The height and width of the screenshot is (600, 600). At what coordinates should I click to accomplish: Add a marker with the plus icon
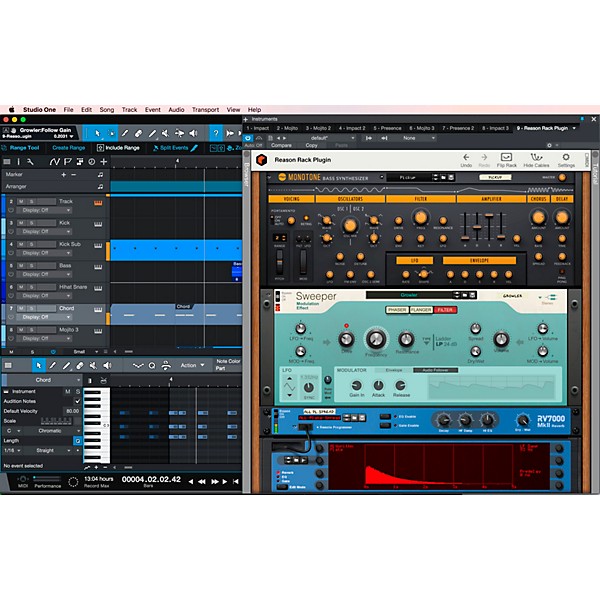pos(64,174)
